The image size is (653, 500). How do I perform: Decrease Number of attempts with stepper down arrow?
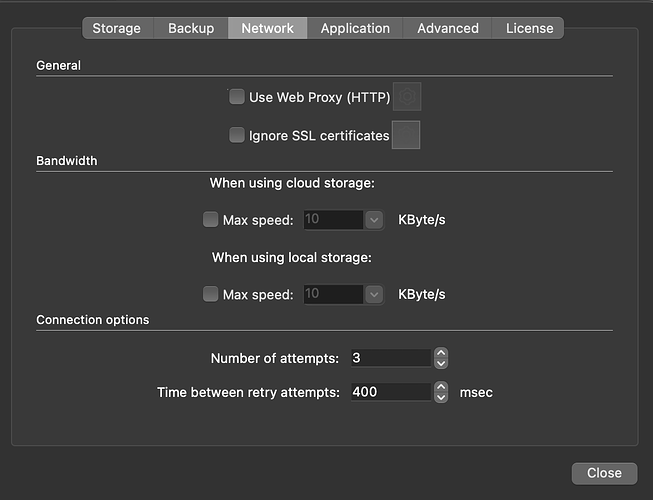coord(441,362)
